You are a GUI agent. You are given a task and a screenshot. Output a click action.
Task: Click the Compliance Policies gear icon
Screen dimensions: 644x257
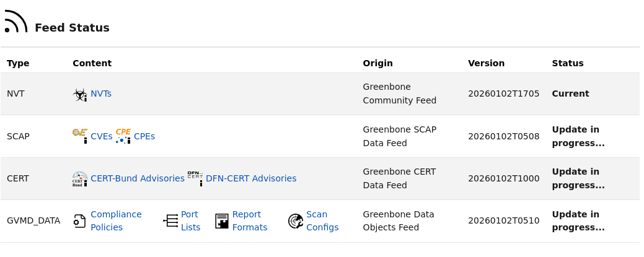point(80,221)
